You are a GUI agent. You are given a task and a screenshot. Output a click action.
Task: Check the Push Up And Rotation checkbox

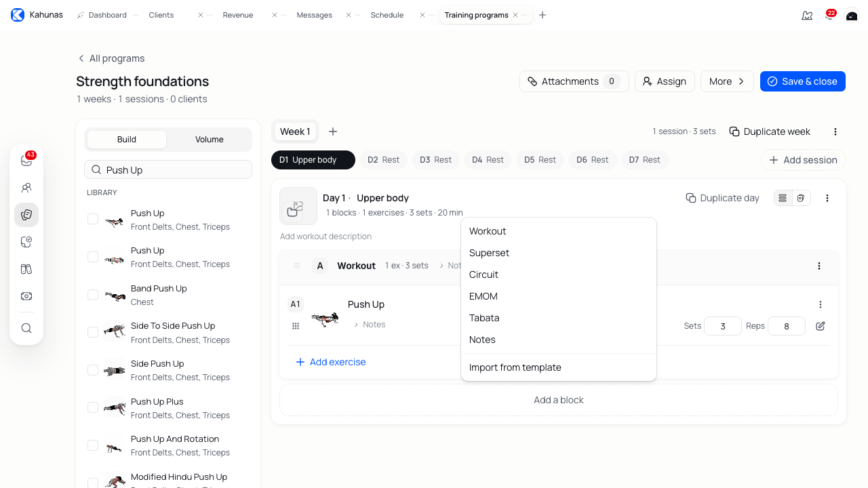point(93,445)
